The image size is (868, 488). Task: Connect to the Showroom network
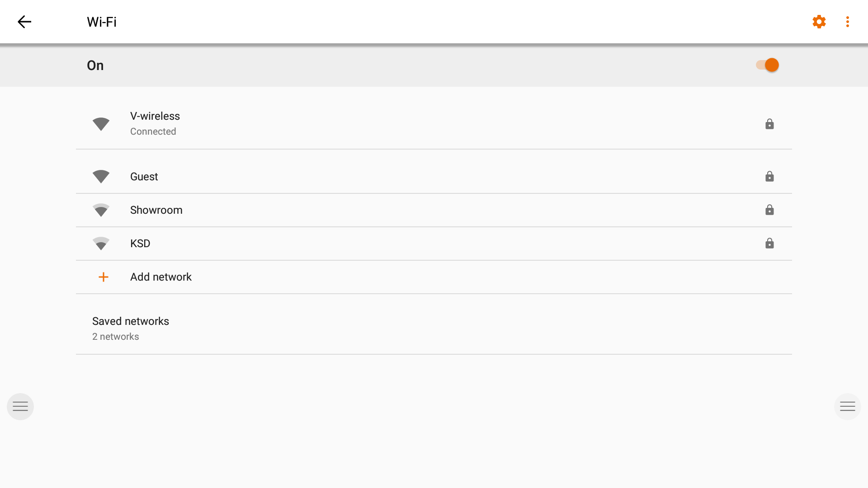[x=156, y=210]
